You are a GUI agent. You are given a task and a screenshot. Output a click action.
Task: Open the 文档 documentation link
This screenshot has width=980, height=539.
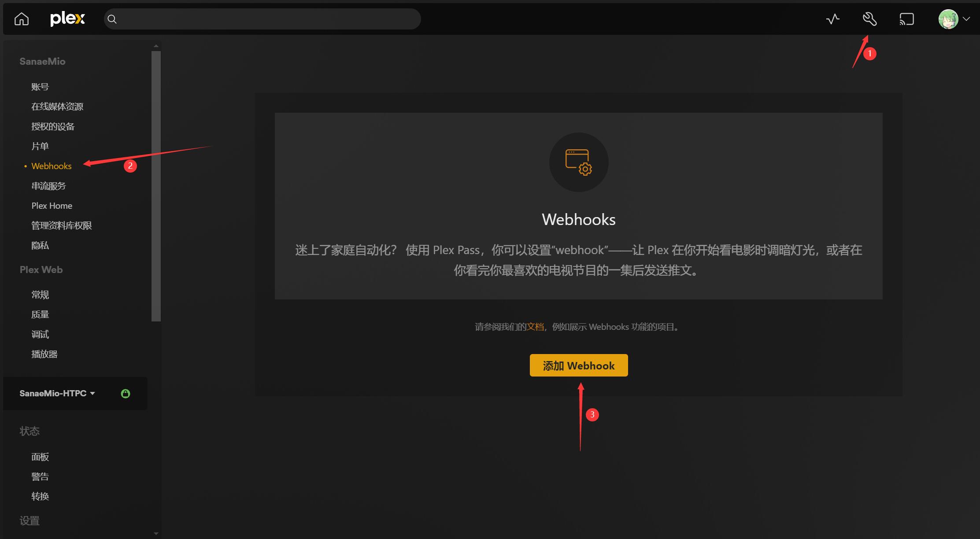coord(535,327)
